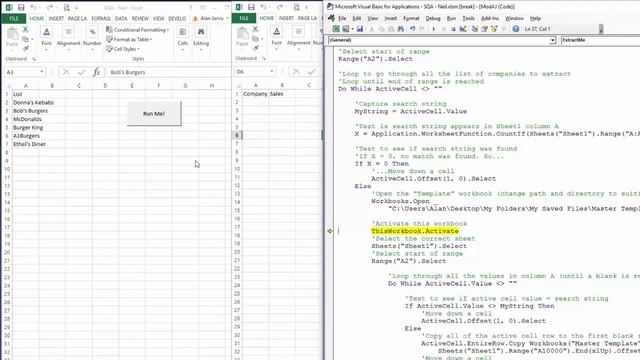Click Reset stop icon in VBA toolbar
640x360 pixels.
tap(453, 29)
